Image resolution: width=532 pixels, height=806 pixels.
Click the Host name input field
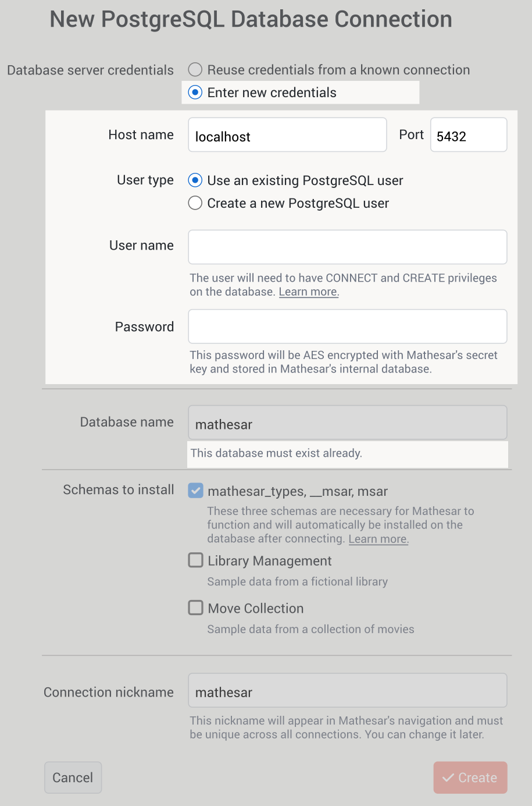(x=287, y=135)
